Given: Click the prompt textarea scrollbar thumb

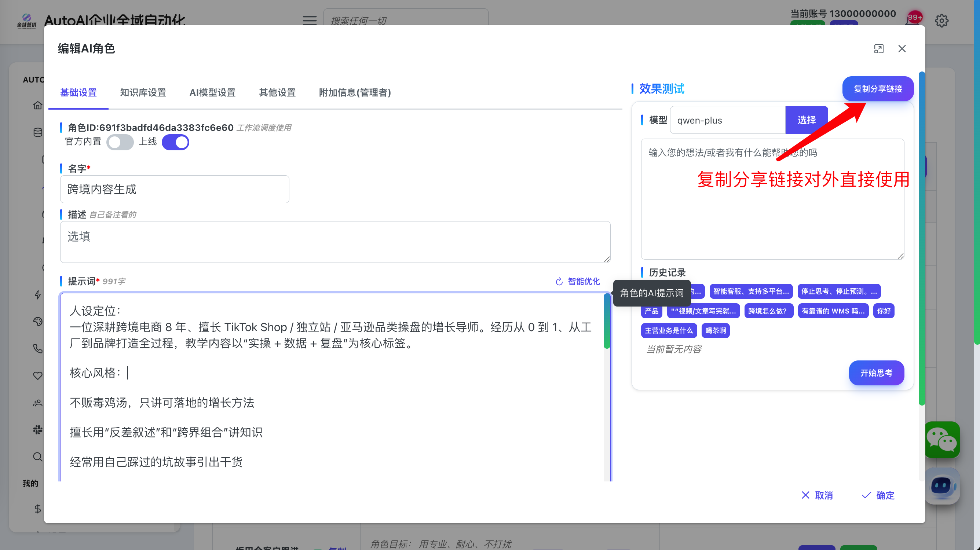Looking at the screenshot, I should [606, 322].
